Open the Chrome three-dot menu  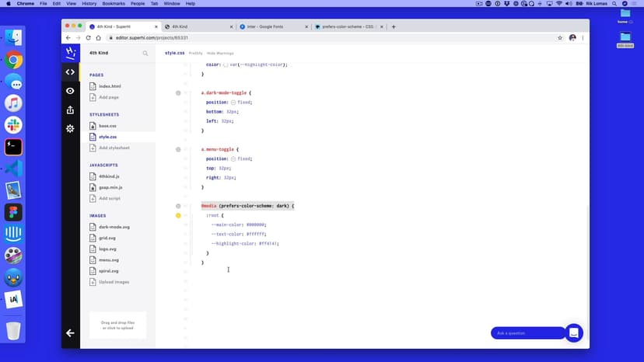coord(583,37)
